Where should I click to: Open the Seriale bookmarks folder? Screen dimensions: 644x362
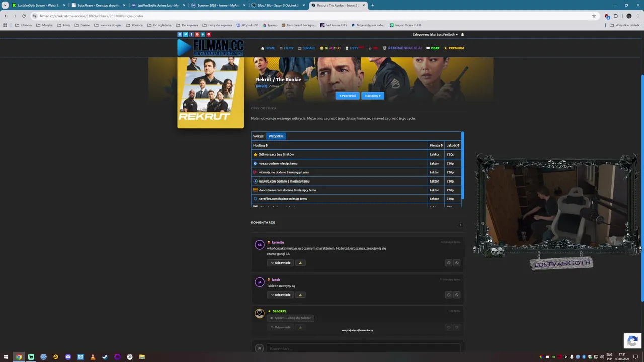[82, 25]
